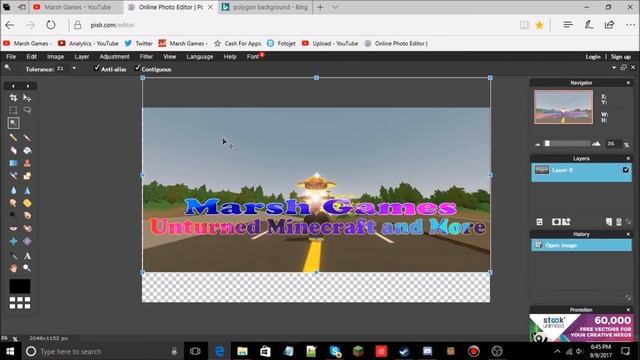This screenshot has width=640, height=360.
Task: Select the Clone stamp tool
Action: point(27,163)
